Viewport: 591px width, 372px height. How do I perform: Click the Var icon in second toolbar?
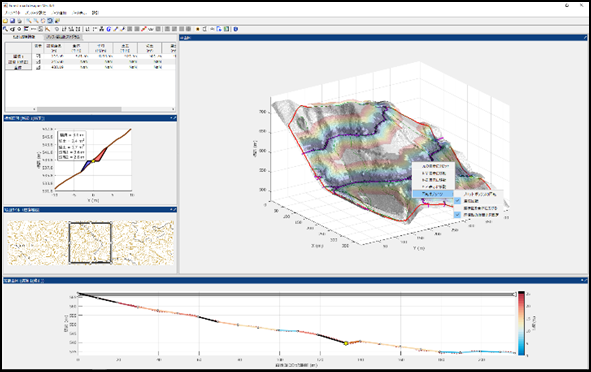tap(151, 29)
